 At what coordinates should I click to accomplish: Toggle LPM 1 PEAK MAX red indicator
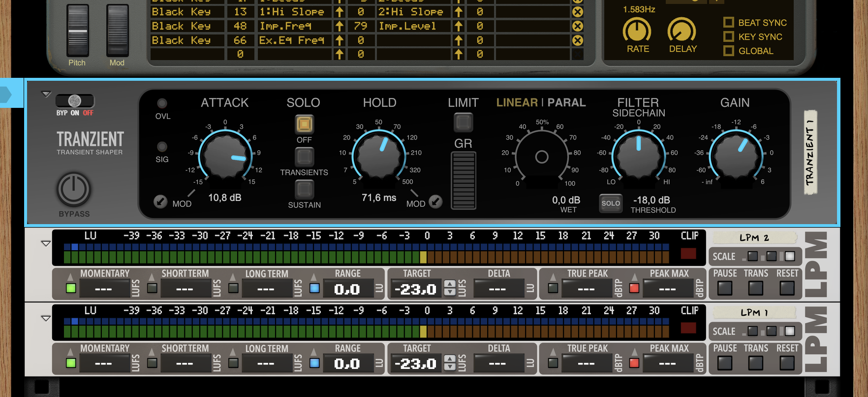634,363
